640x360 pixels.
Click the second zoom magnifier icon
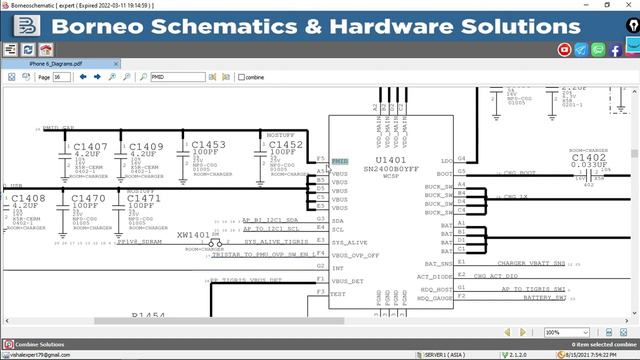(x=127, y=77)
